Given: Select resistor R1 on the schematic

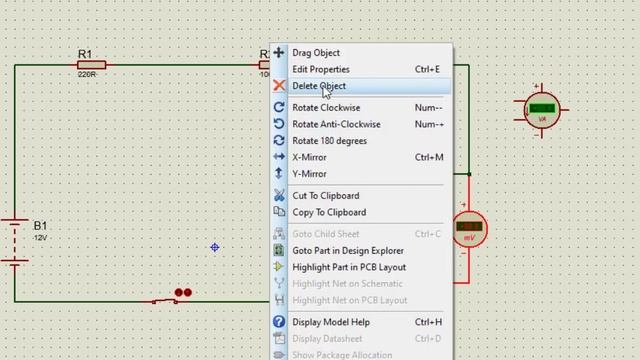Looking at the screenshot, I should [x=91, y=65].
